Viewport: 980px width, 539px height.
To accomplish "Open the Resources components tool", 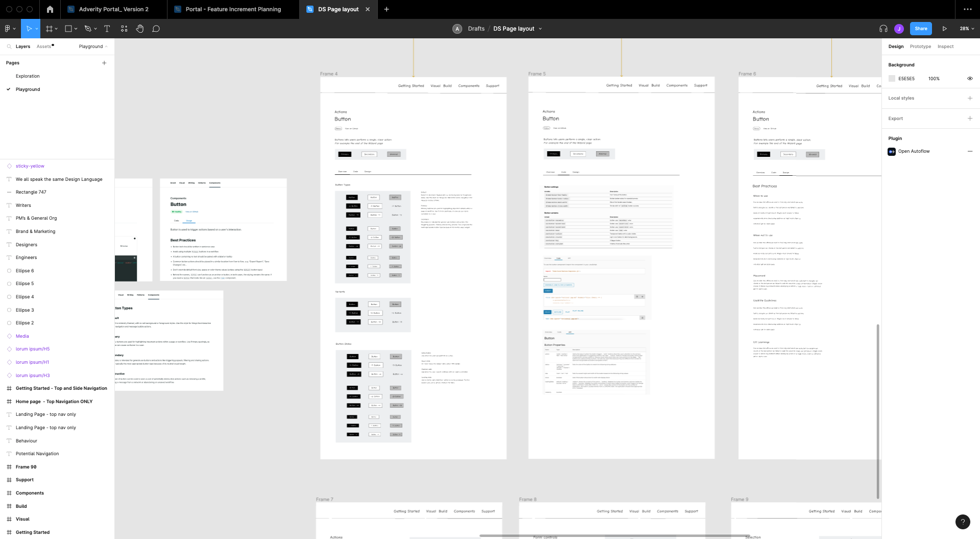I will [x=124, y=29].
